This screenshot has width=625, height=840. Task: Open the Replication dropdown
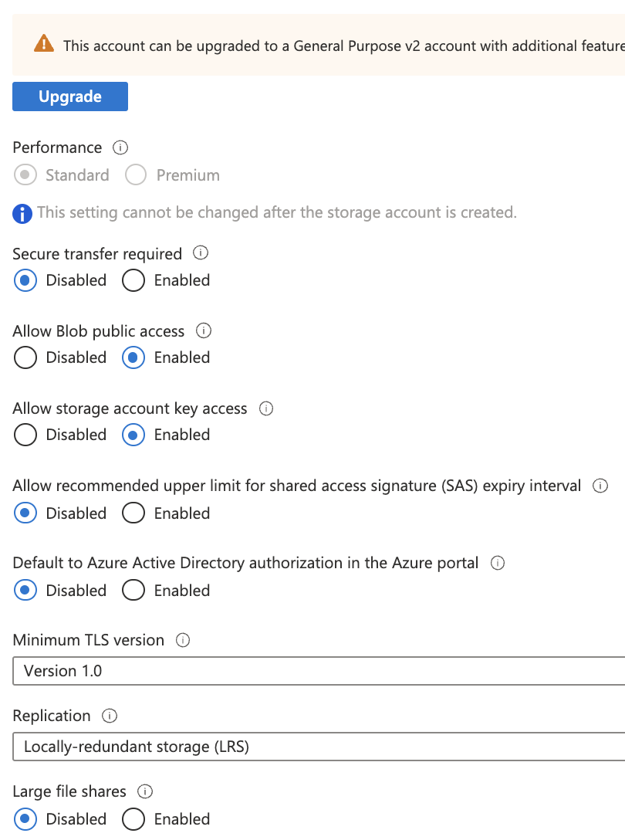pyautogui.click(x=318, y=747)
